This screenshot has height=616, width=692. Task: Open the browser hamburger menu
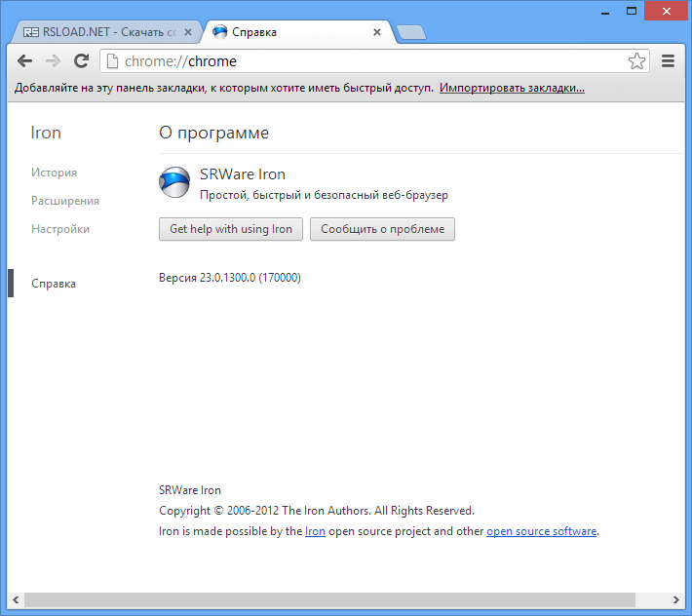[668, 60]
